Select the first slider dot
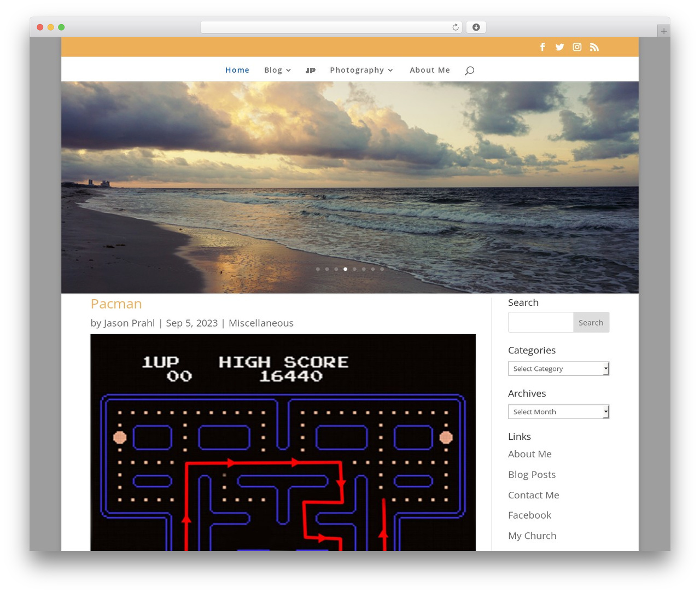700x593 pixels. 318,269
